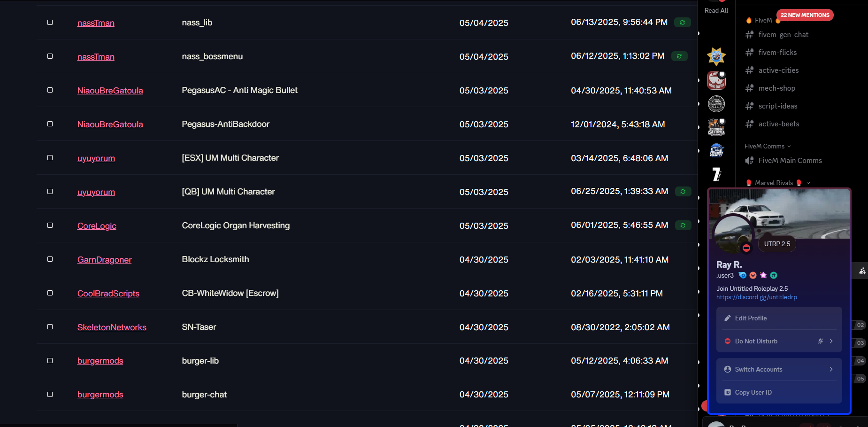Viewport: 868px width, 427px height.
Task: Open the script-ideas channel
Action: [778, 106]
